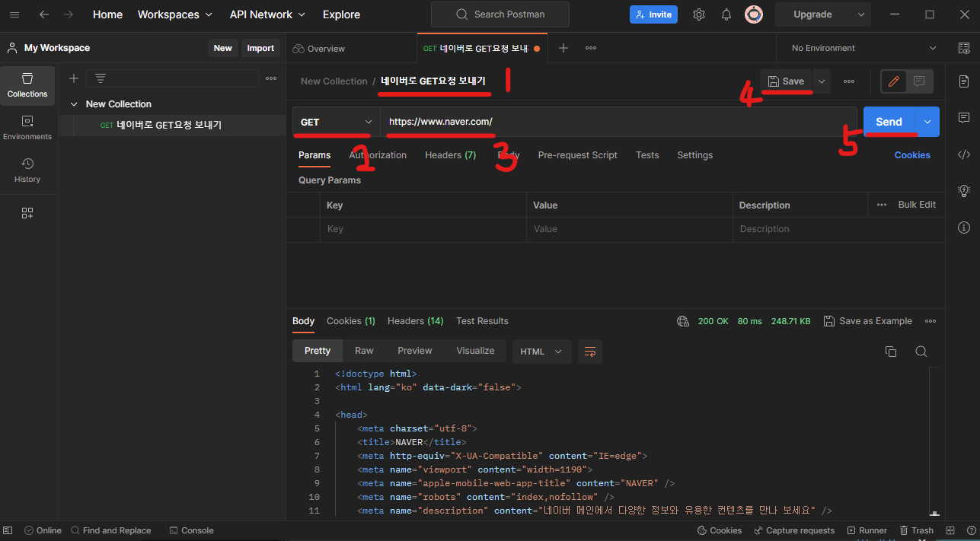
Task: Open collections panel more options
Action: pos(271,78)
